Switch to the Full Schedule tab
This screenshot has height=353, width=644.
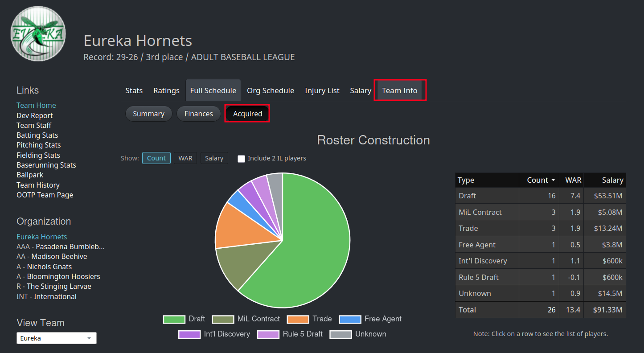click(x=213, y=90)
